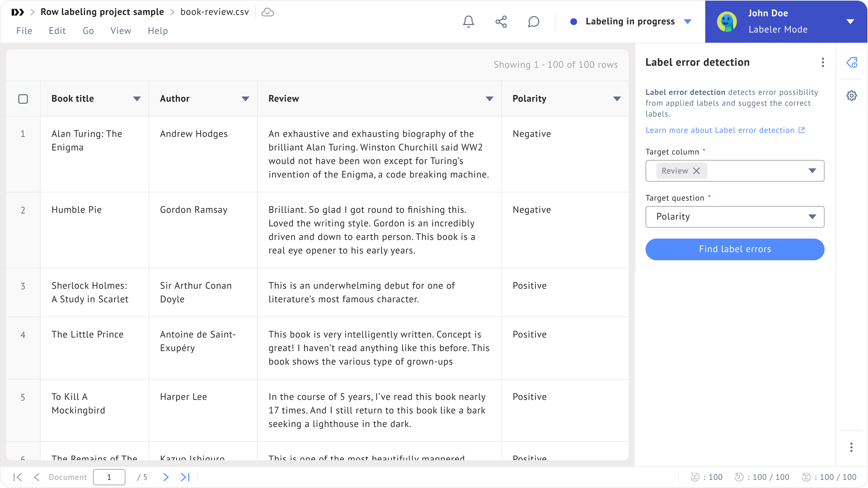Expand the Target question Polarity dropdown
Image resolution: width=868 pixels, height=488 pixels.
[x=812, y=217]
